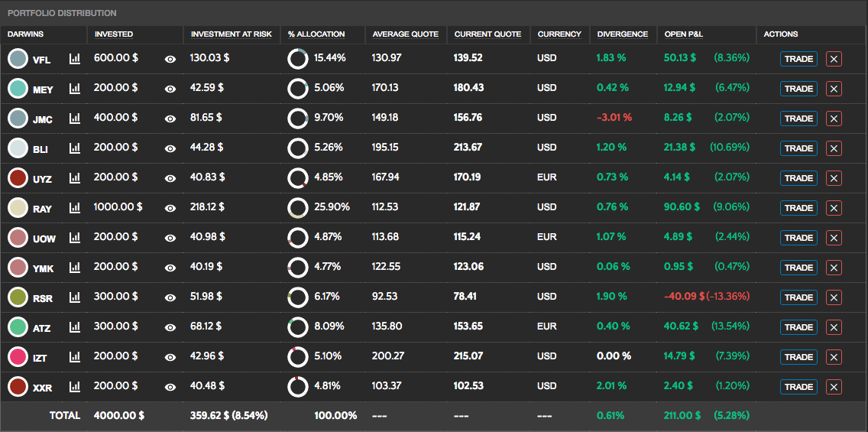View the chart icon for XXR
Image resolution: width=868 pixels, height=432 pixels.
tap(75, 386)
